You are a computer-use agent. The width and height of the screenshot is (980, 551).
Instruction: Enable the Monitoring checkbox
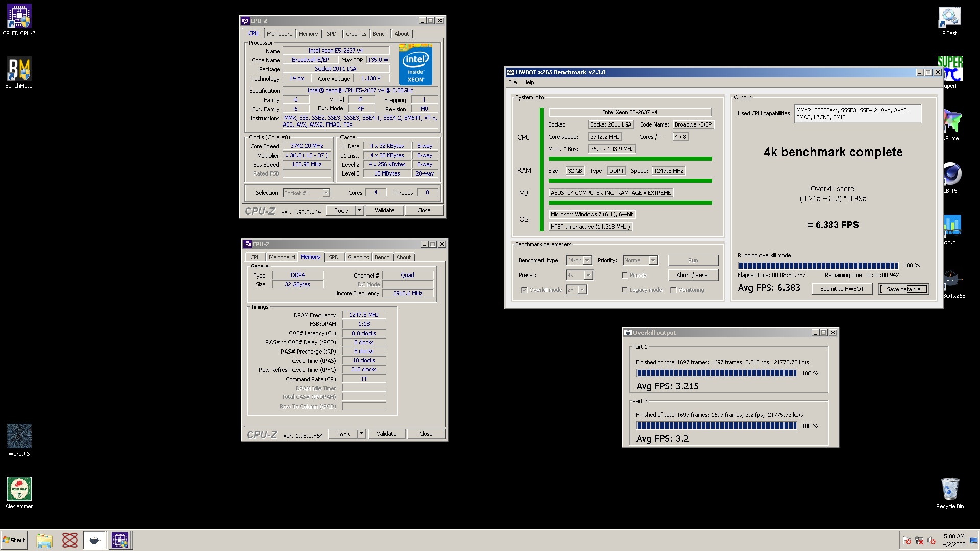pyautogui.click(x=673, y=290)
